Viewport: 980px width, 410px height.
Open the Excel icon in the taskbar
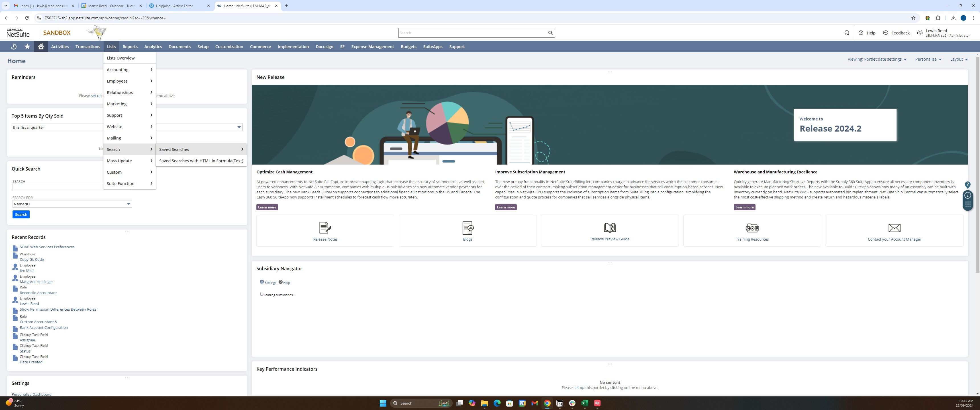[x=585, y=403]
